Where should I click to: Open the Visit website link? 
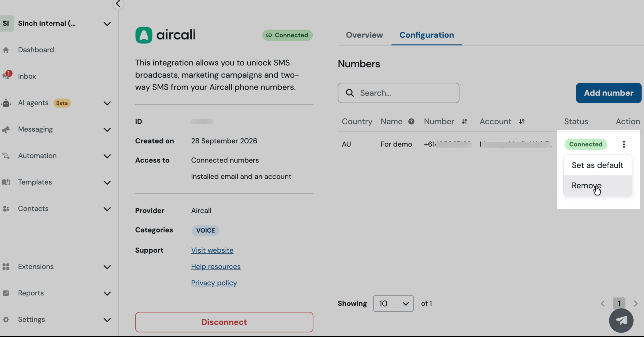coord(212,250)
